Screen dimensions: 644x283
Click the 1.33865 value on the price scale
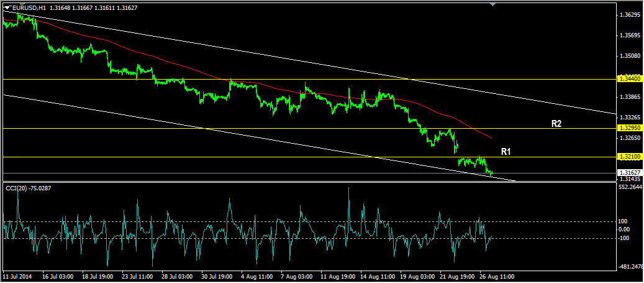630,97
